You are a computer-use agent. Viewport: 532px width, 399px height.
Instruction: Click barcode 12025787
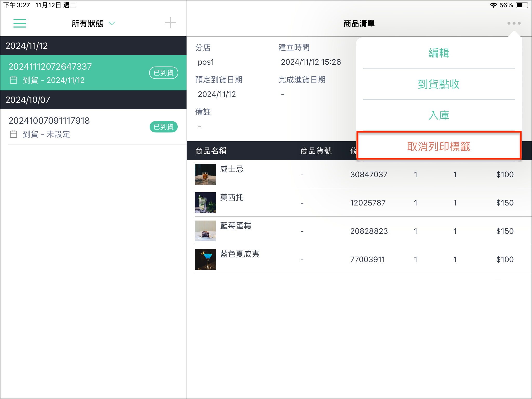tap(368, 203)
